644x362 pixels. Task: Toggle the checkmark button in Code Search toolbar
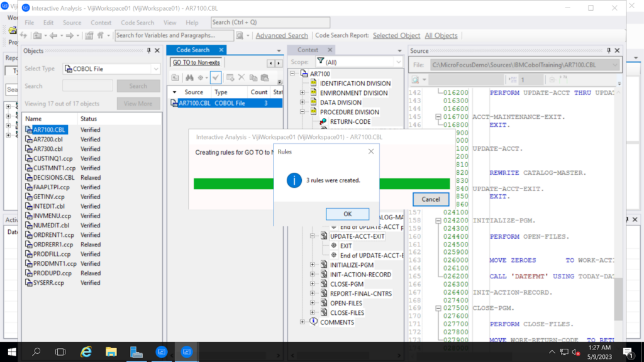click(216, 77)
